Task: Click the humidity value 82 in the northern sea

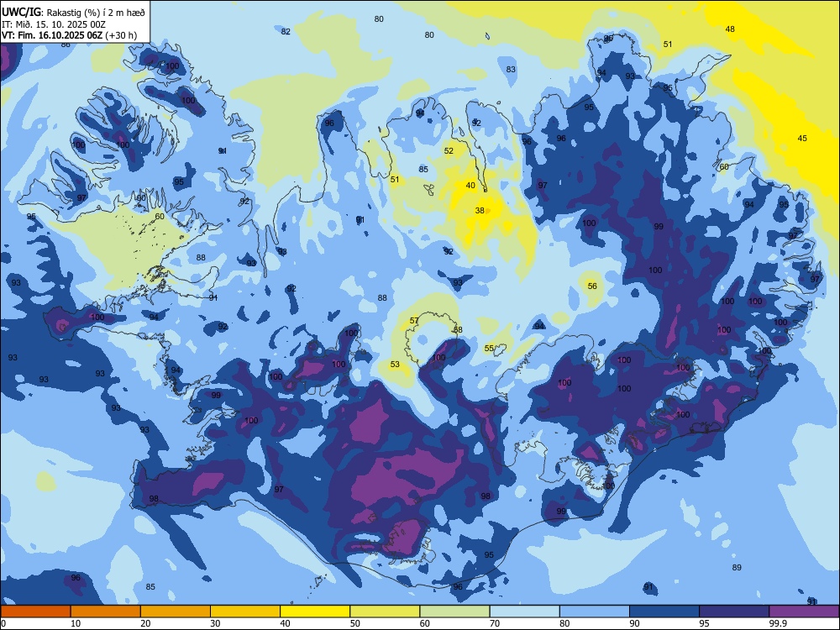Action: [x=286, y=32]
